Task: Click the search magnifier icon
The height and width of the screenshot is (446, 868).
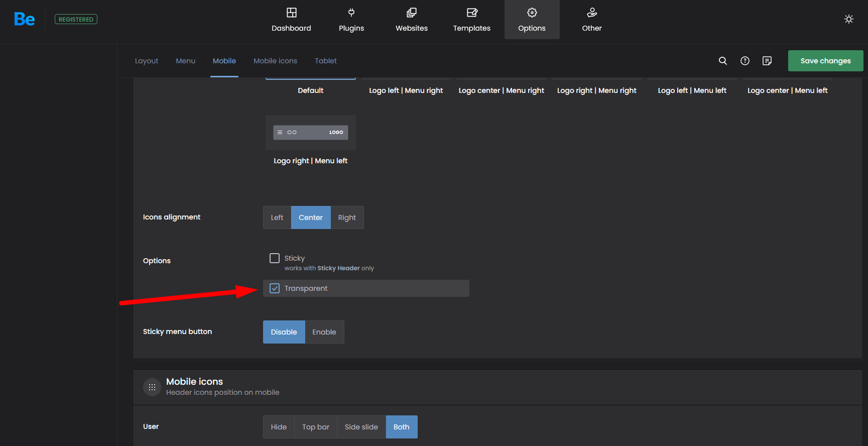Action: coord(723,61)
